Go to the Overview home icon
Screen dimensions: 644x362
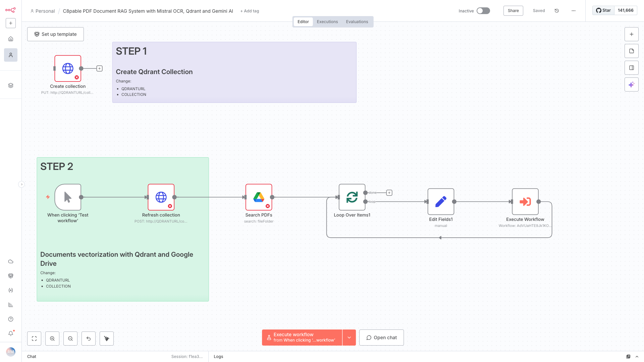tap(11, 39)
